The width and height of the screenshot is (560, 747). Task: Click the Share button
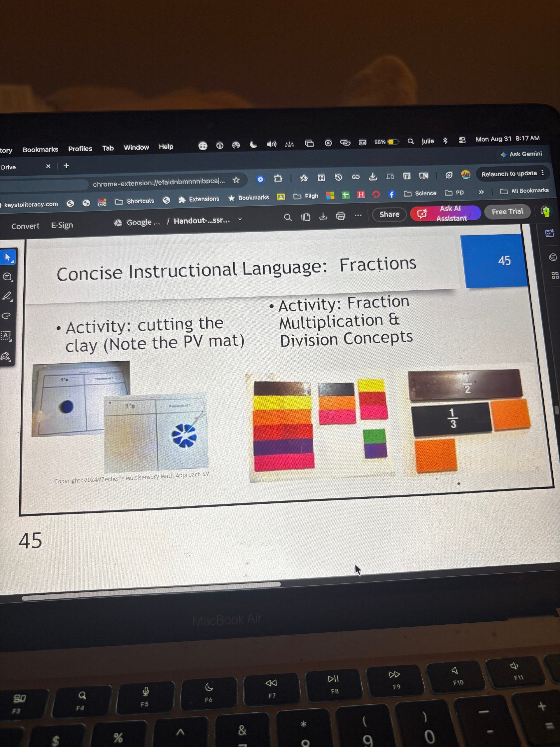389,214
